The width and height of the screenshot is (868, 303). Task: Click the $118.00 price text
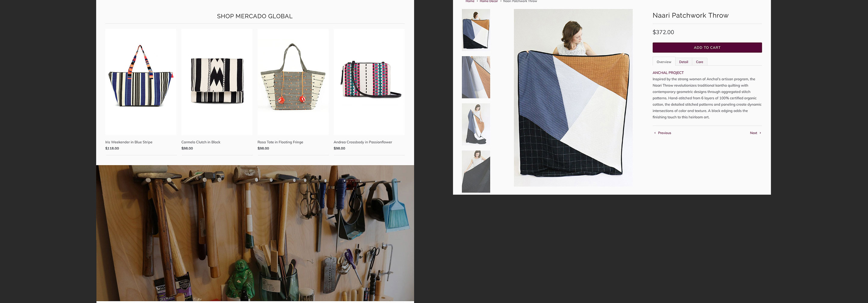click(x=112, y=148)
